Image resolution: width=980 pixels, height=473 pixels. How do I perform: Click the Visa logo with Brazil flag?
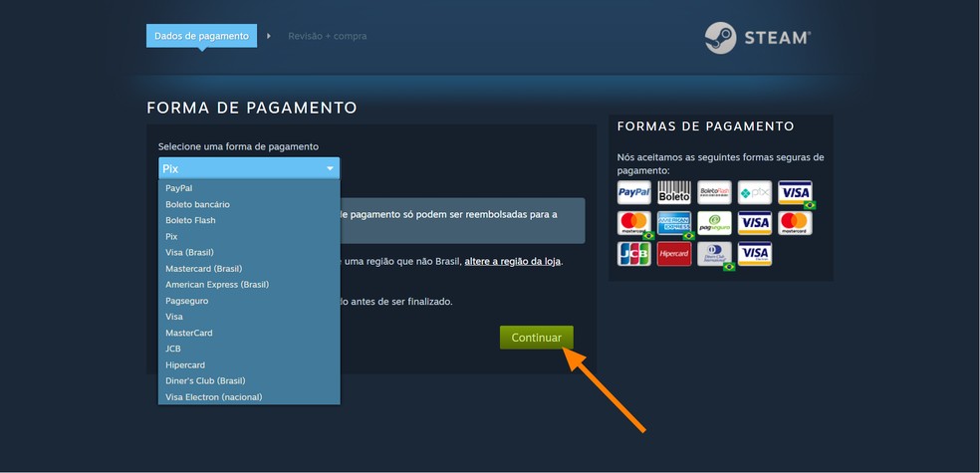point(795,192)
